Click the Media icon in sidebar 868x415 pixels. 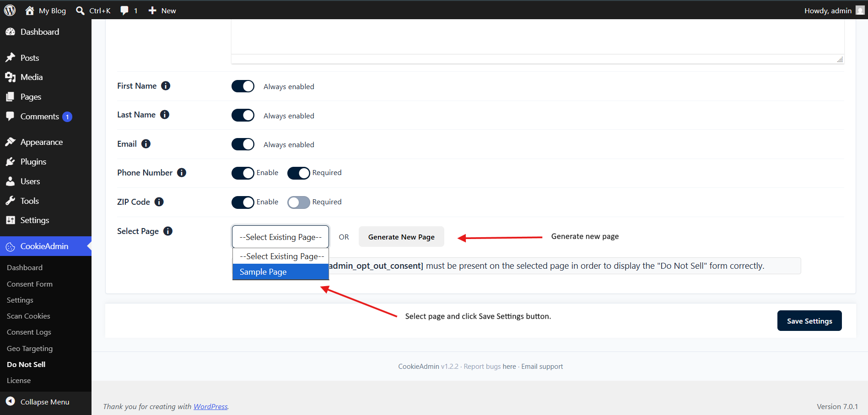pos(10,77)
